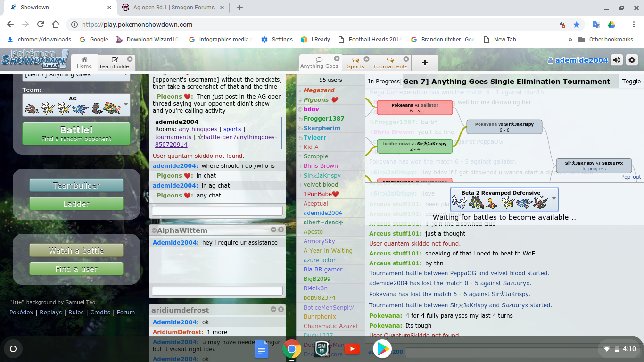644x362 pixels.
Task: Open Google Docs from shelf
Action: (262, 349)
